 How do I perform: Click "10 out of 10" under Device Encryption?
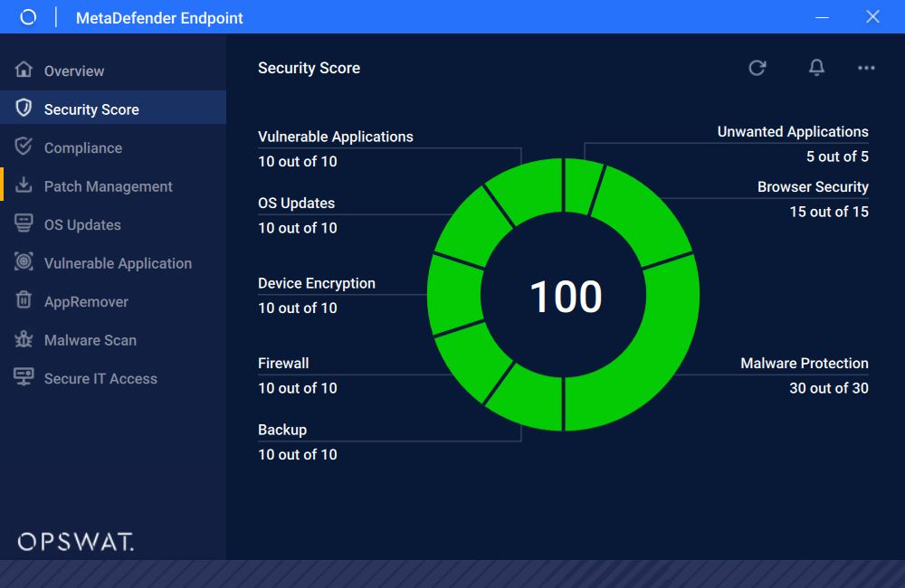coord(297,308)
